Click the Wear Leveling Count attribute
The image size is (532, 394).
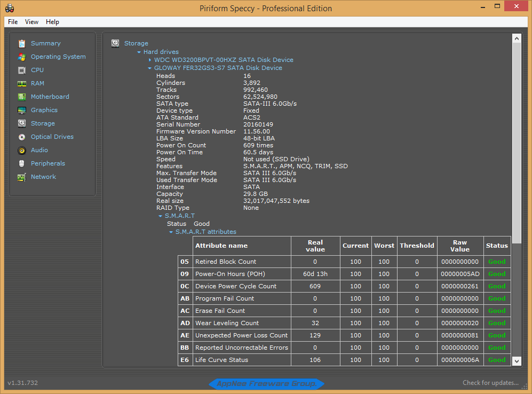tap(227, 323)
